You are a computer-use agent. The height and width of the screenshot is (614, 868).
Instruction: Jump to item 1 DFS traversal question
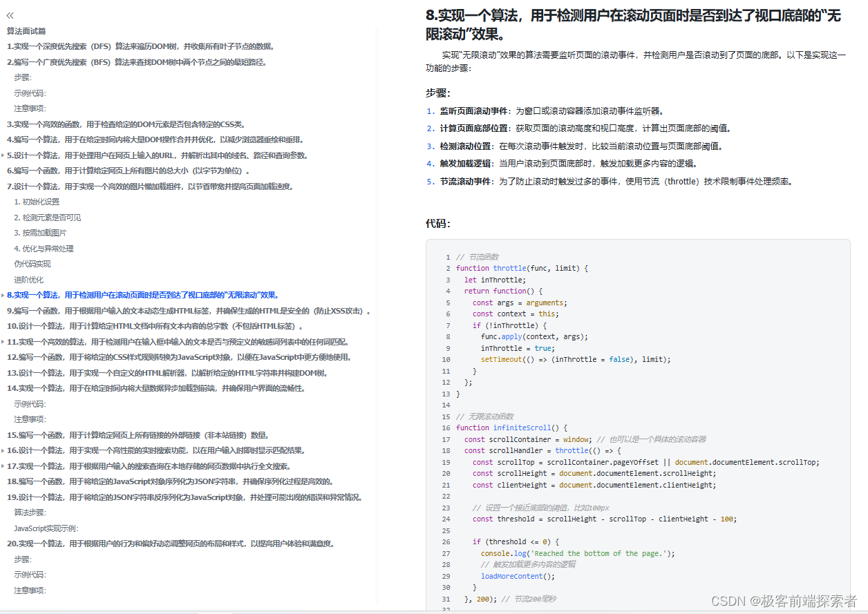pyautogui.click(x=142, y=46)
